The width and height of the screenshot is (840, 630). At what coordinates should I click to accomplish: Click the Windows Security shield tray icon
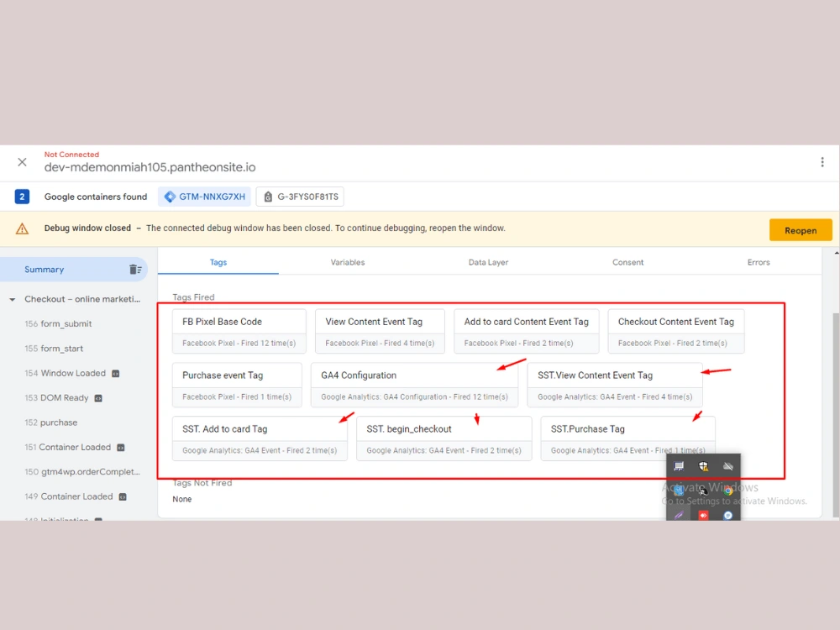click(x=703, y=466)
